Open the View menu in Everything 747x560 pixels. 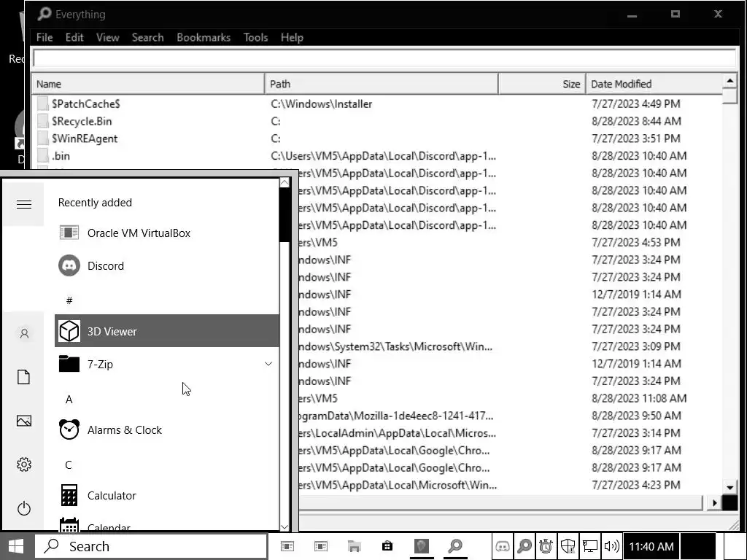[108, 37]
